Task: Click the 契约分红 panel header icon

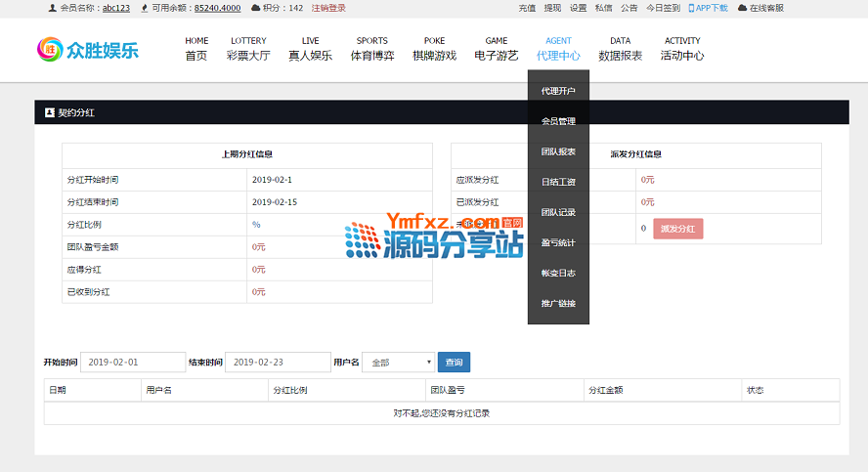Action: (50, 112)
